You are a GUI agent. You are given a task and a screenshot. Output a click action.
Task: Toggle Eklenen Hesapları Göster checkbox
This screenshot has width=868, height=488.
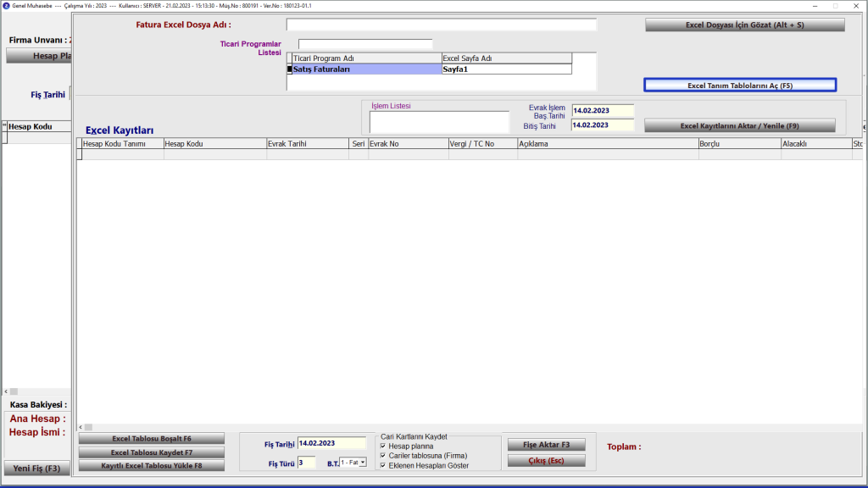(x=383, y=465)
